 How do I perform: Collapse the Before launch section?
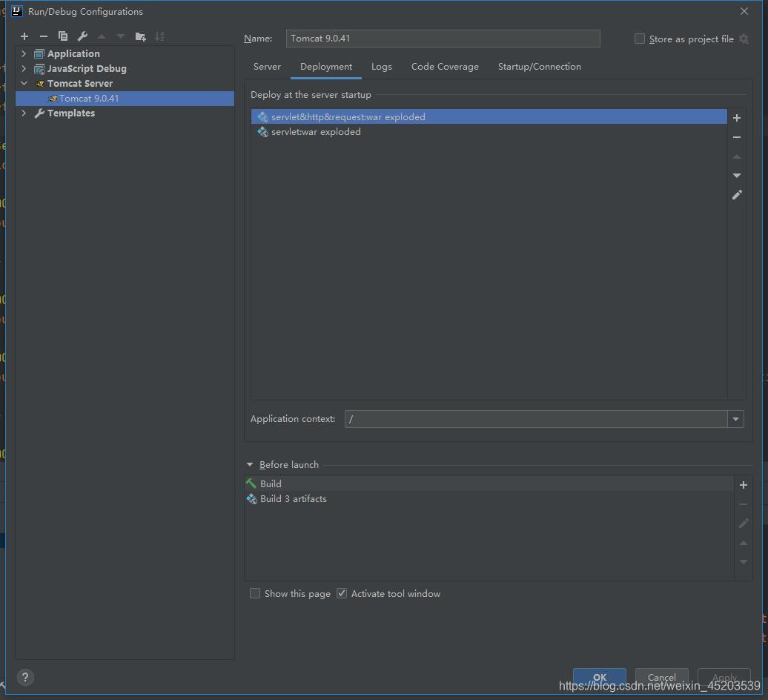point(250,464)
